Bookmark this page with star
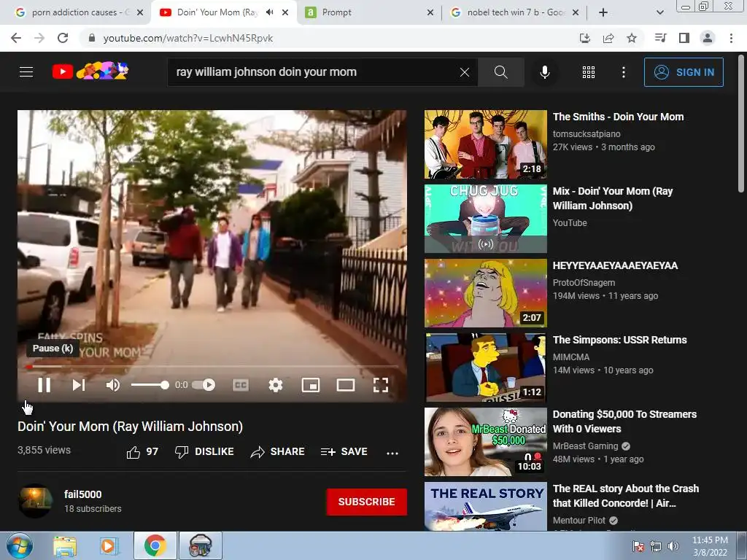The width and height of the screenshot is (747, 560). click(632, 38)
